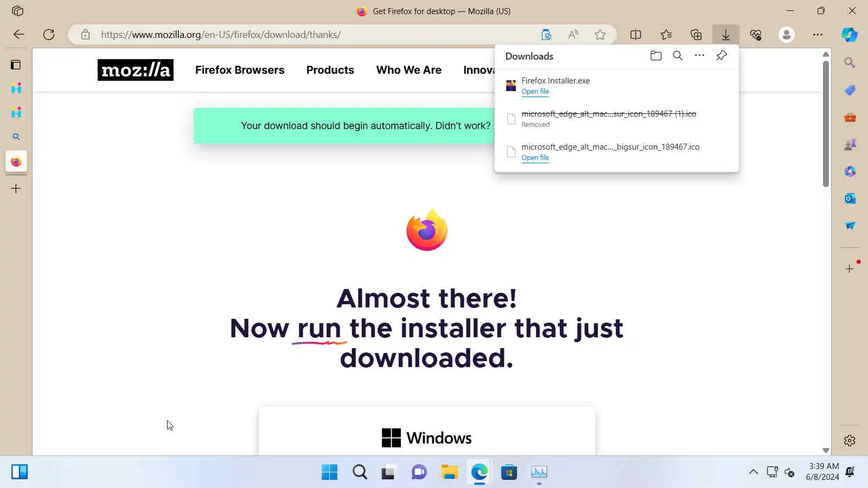Open sidebar Shopping tag icon
The image size is (868, 488).
pyautogui.click(x=850, y=90)
